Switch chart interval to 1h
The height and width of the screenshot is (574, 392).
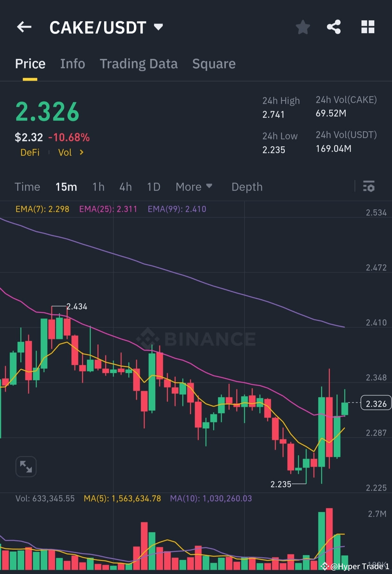(x=98, y=187)
